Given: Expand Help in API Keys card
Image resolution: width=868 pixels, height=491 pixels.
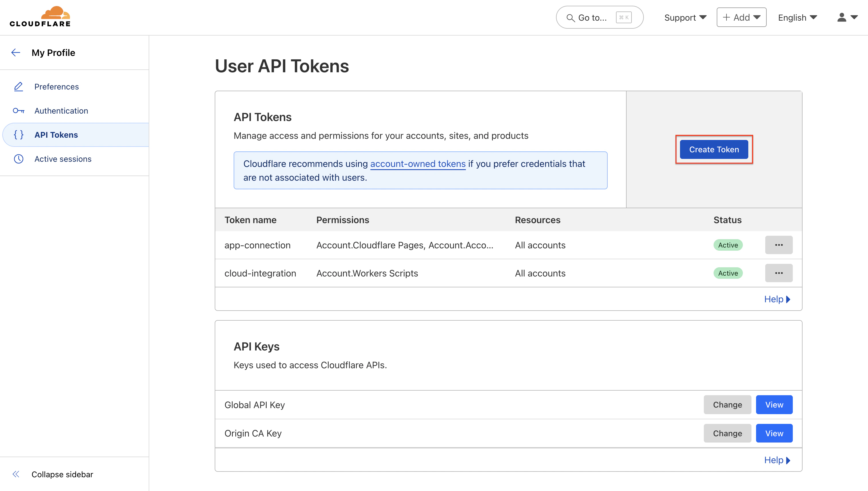Looking at the screenshot, I should (778, 460).
